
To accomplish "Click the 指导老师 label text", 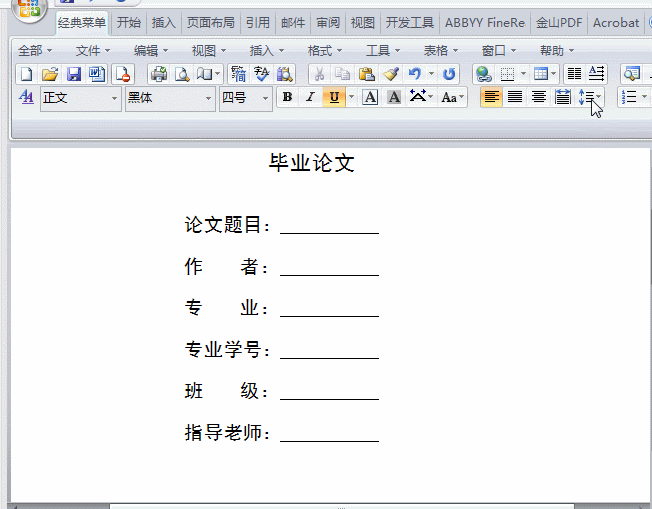I will 223,432.
